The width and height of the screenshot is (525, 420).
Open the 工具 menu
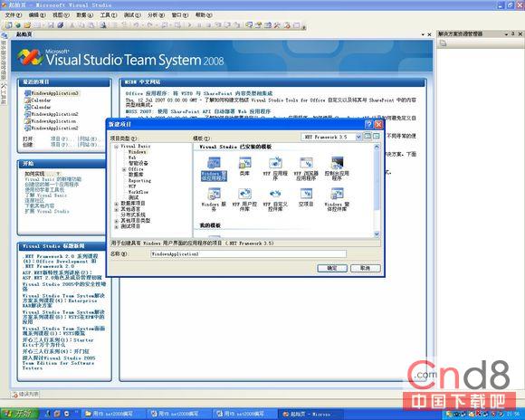pos(109,15)
